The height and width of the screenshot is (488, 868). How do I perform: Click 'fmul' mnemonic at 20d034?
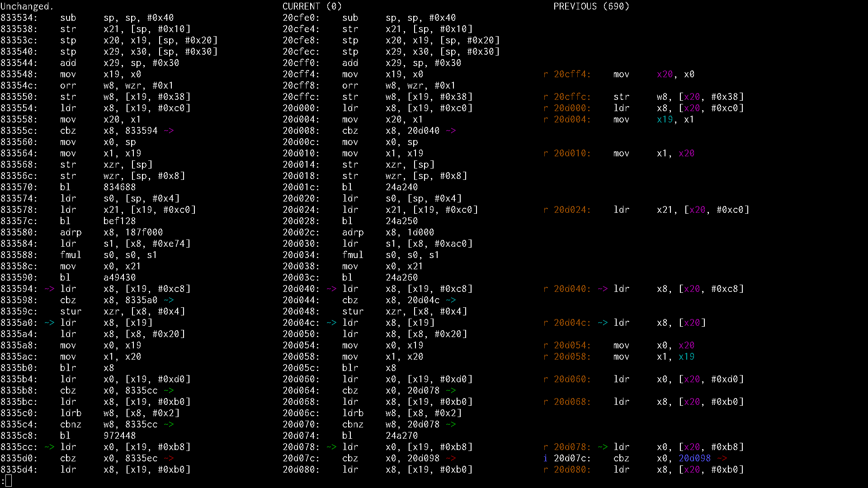click(x=353, y=255)
